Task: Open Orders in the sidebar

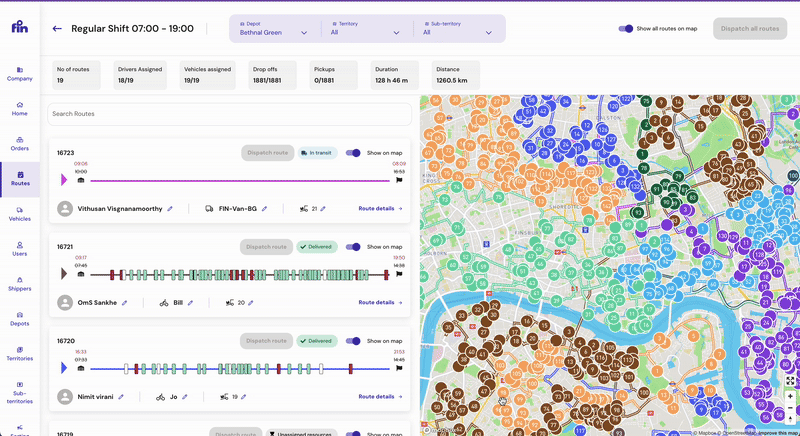Action: (19, 144)
